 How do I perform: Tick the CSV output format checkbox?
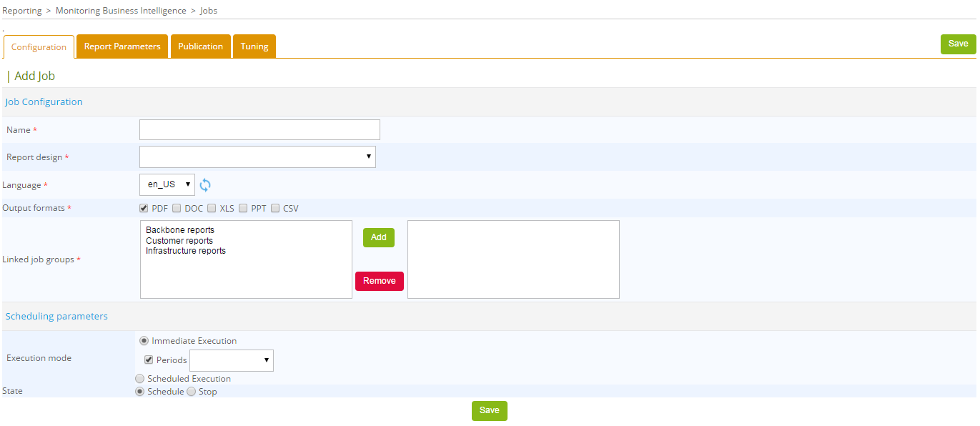(275, 209)
